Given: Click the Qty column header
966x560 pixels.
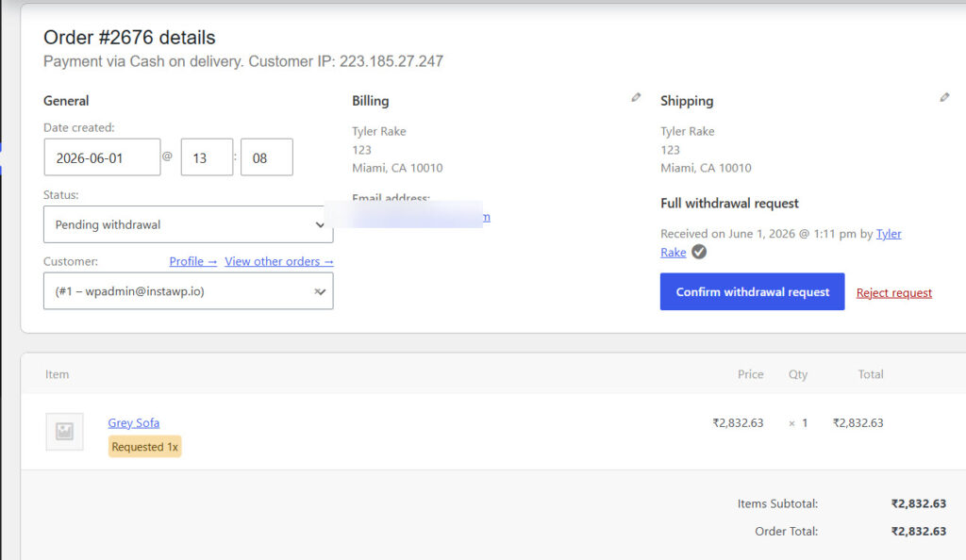Looking at the screenshot, I should (798, 374).
